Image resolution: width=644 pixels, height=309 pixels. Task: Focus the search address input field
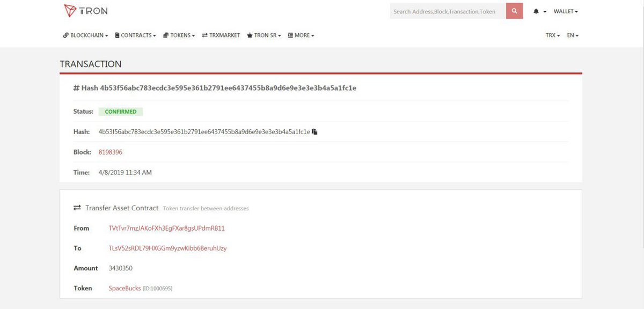click(448, 11)
